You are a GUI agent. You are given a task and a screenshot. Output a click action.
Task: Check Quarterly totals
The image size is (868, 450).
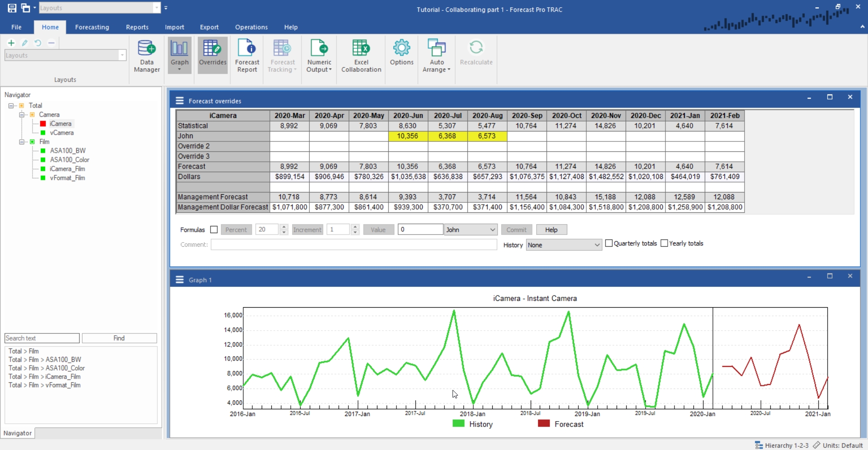click(x=609, y=243)
